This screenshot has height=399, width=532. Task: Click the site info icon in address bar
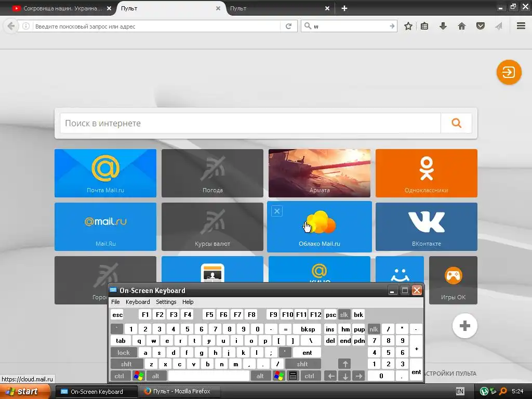point(26,26)
